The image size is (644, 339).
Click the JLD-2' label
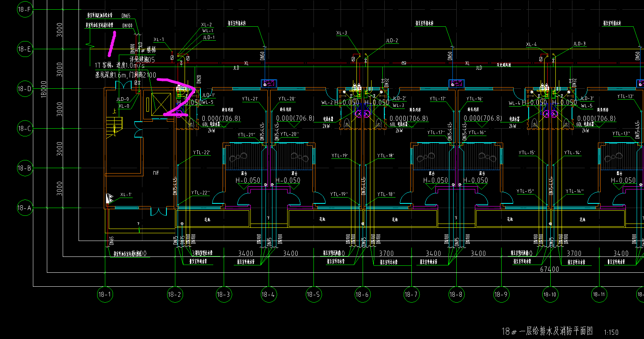tap(399, 98)
